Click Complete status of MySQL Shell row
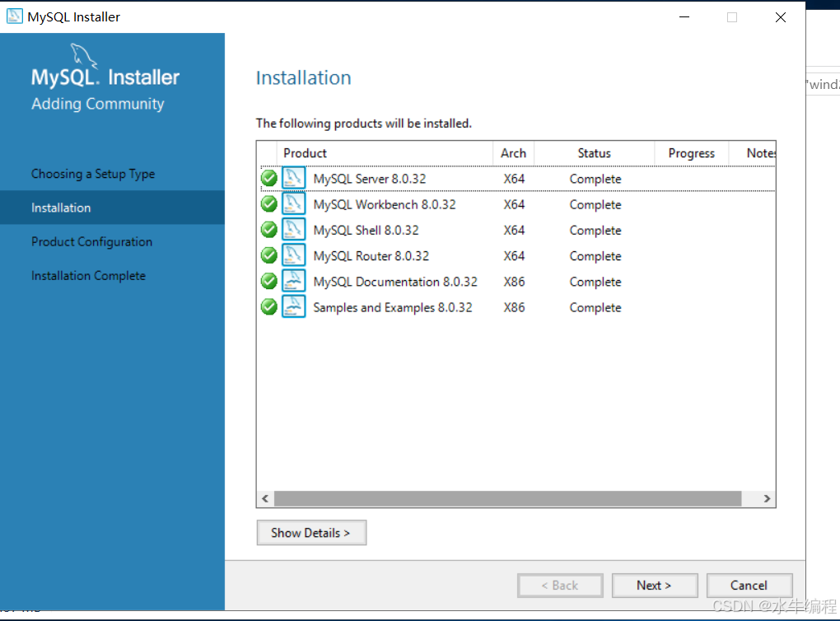 pos(595,231)
